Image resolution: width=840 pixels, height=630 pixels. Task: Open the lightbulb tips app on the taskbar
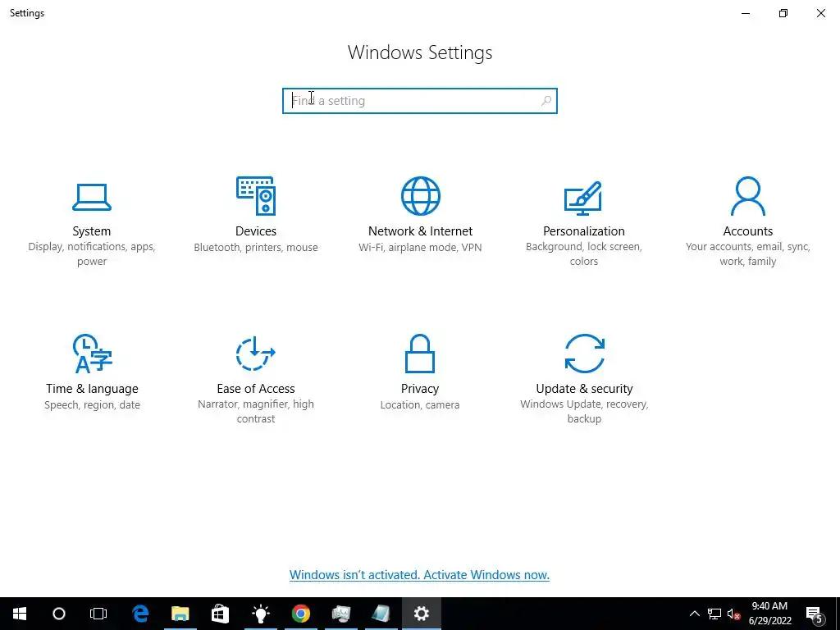[260, 614]
